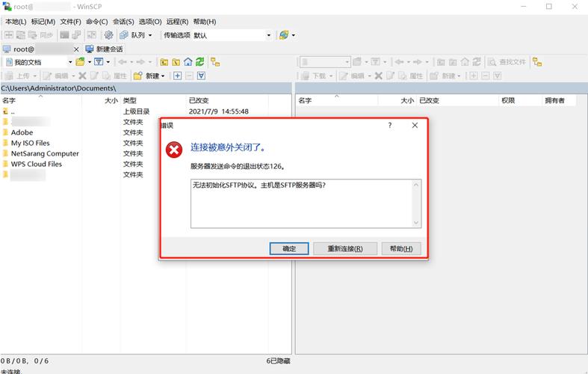Viewport: 588px width, 374px height.
Task: Click 确定 in the error dialog
Action: pos(288,248)
